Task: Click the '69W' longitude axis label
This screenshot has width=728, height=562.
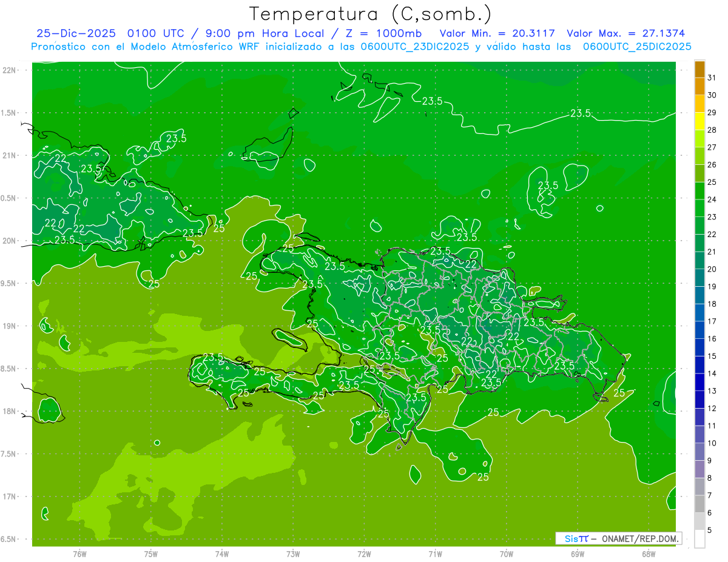Action: [x=578, y=554]
